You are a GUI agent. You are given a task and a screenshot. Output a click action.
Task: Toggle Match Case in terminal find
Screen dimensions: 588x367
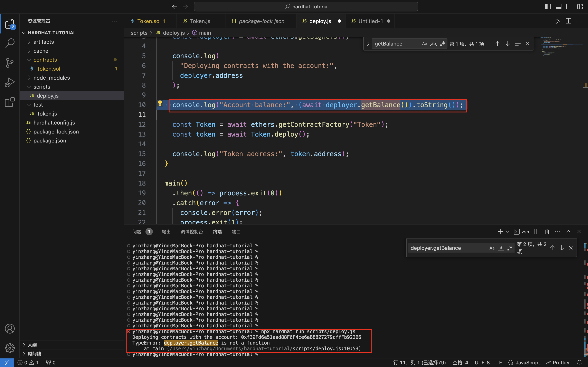(492, 248)
